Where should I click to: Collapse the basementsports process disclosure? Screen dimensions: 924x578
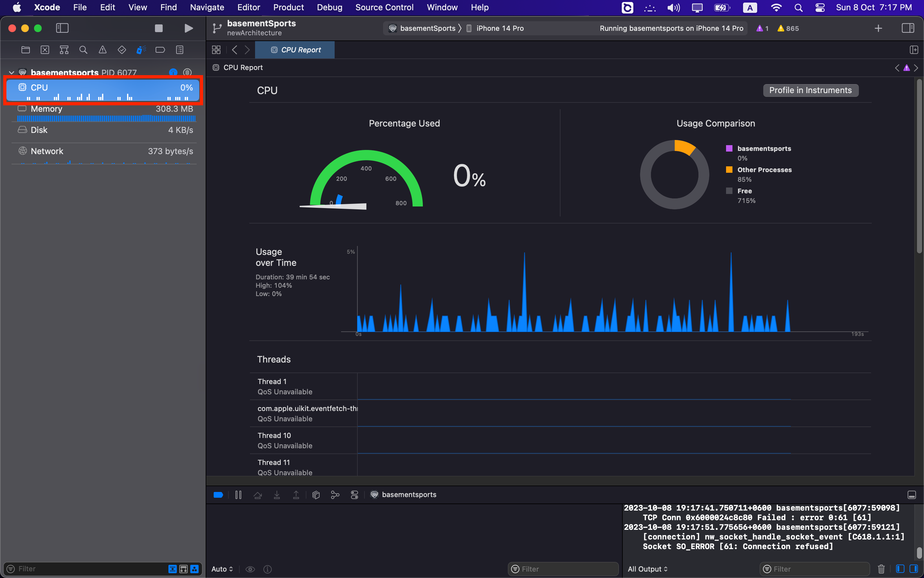pyautogui.click(x=12, y=73)
